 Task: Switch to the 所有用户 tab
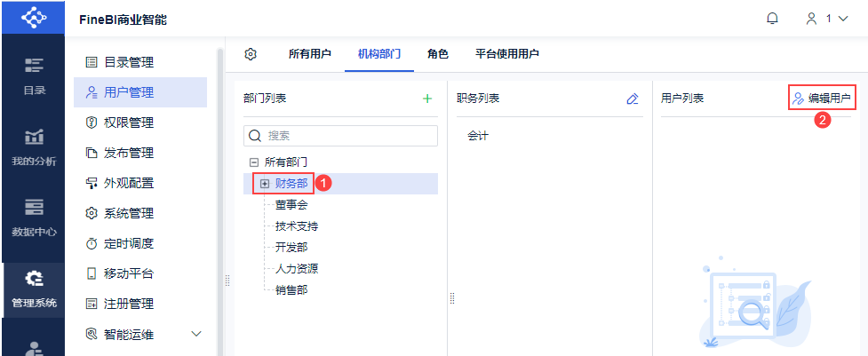click(x=310, y=54)
